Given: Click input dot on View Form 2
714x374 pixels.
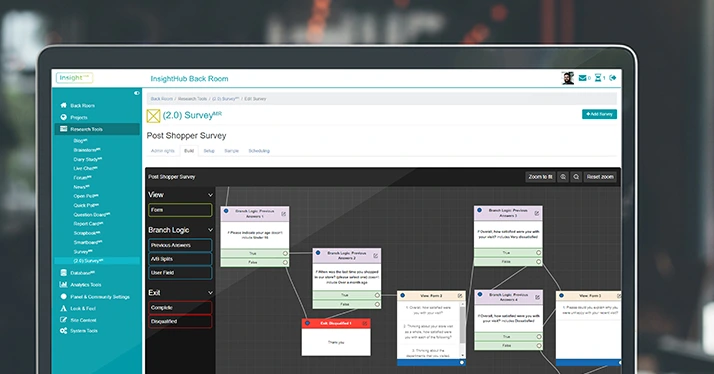Looking at the screenshot, I should pyautogui.click(x=403, y=296).
